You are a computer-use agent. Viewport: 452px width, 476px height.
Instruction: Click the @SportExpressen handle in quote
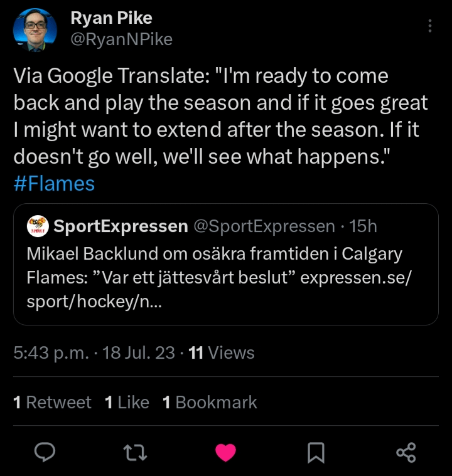tap(264, 226)
